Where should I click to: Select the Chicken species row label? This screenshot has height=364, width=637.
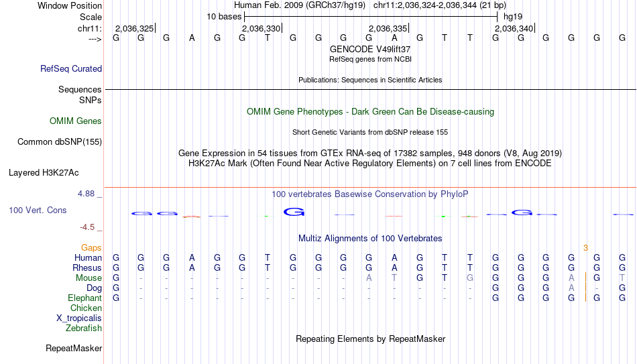coord(86,308)
